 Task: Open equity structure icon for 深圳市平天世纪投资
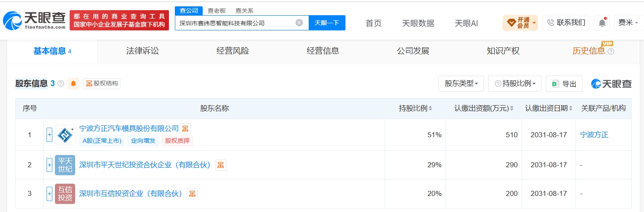click(220, 165)
